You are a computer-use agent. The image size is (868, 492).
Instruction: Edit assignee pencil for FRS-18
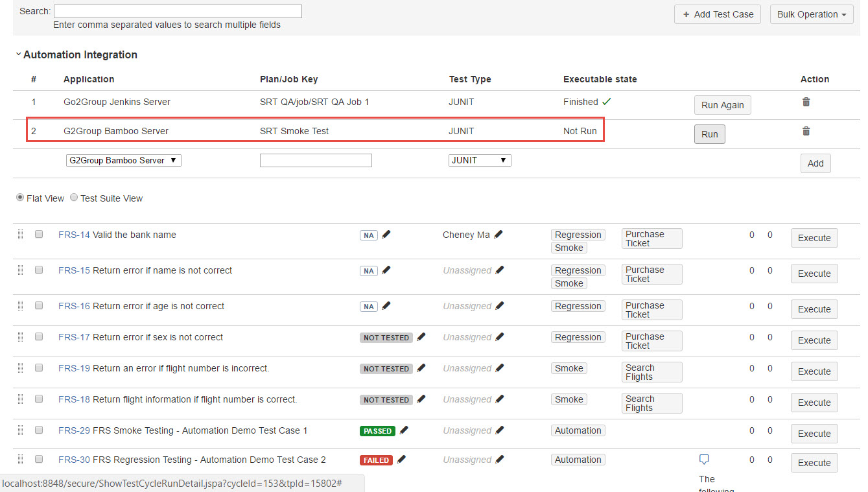[499, 399]
